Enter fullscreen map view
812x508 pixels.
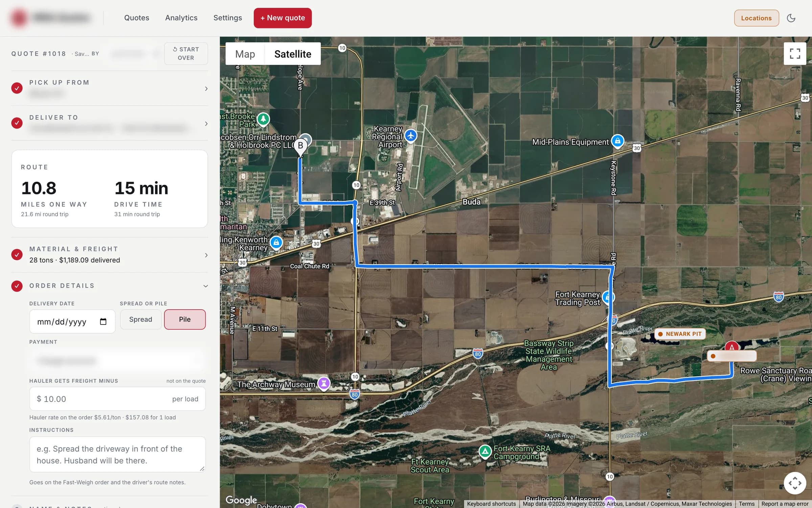(795, 54)
